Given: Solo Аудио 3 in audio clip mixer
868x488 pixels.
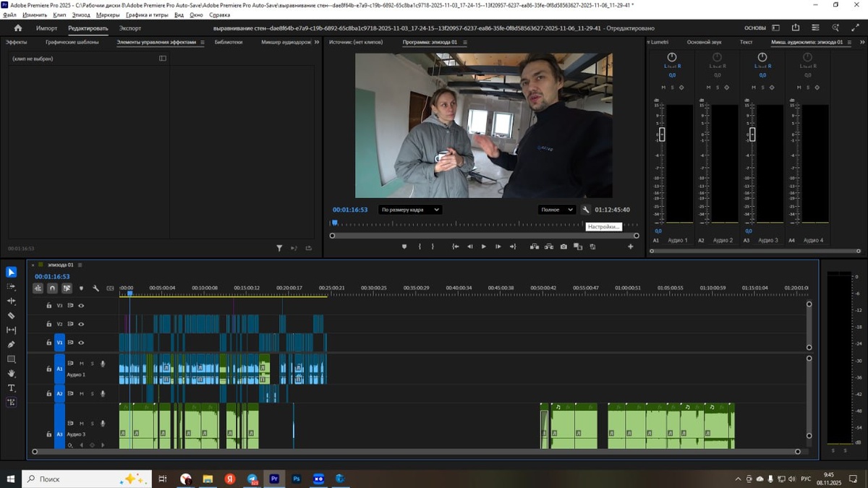Looking at the screenshot, I should coord(762,87).
